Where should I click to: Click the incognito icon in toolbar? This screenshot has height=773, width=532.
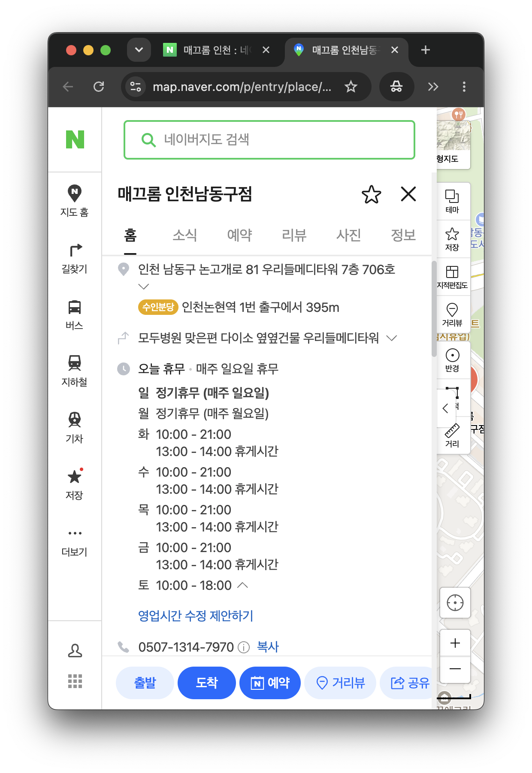(396, 87)
